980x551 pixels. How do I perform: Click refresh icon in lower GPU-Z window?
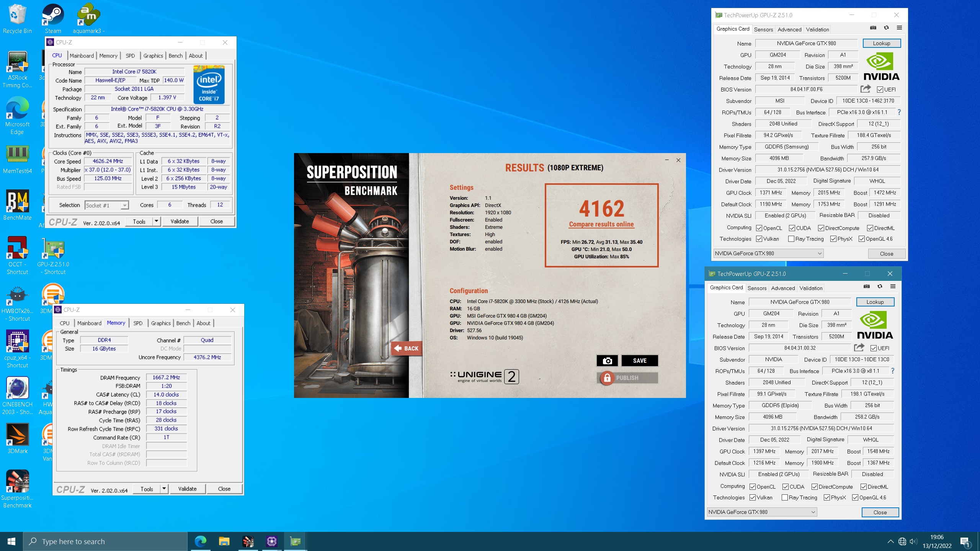point(880,286)
